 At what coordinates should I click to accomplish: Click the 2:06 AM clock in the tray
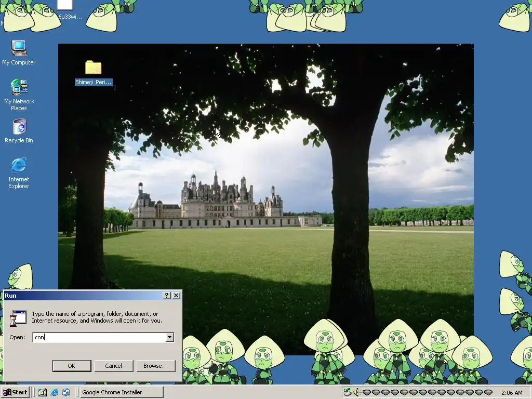point(512,393)
